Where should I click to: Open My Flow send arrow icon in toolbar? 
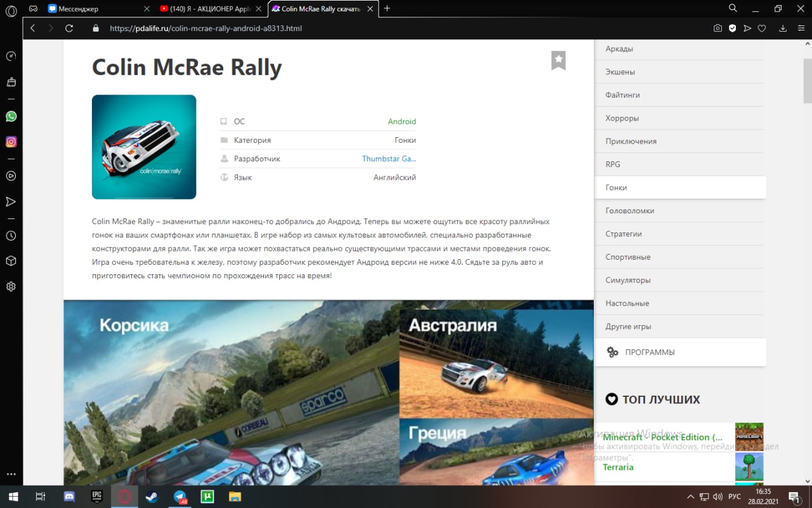point(747,28)
